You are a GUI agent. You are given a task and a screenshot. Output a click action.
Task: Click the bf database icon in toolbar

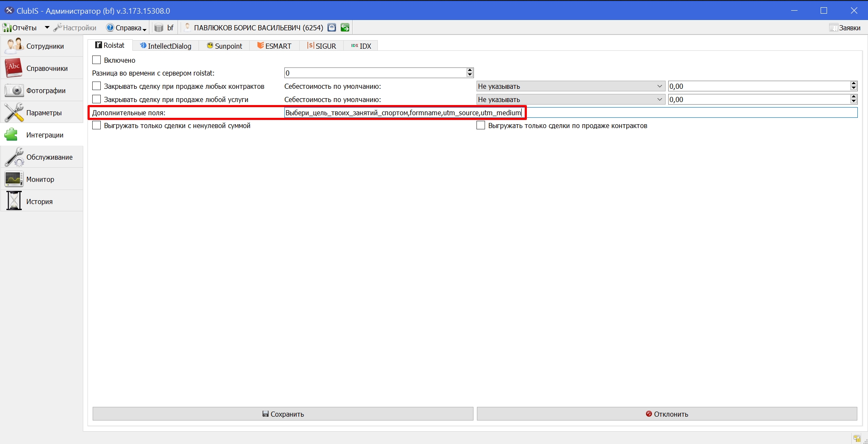(159, 28)
